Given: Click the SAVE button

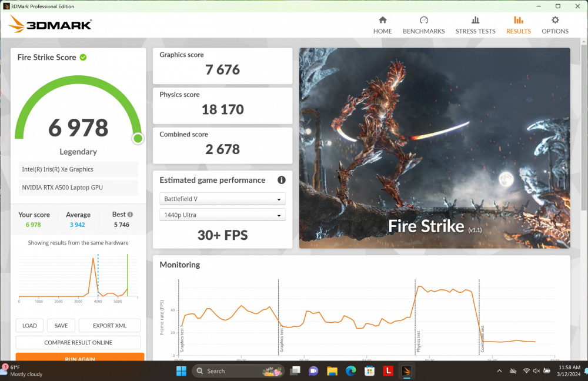Looking at the screenshot, I should tap(61, 326).
